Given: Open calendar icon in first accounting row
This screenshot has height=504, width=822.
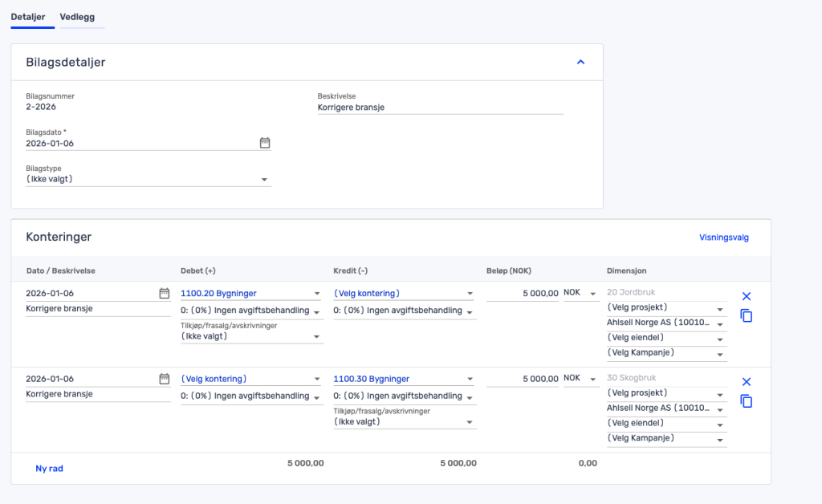Looking at the screenshot, I should pyautogui.click(x=165, y=293).
